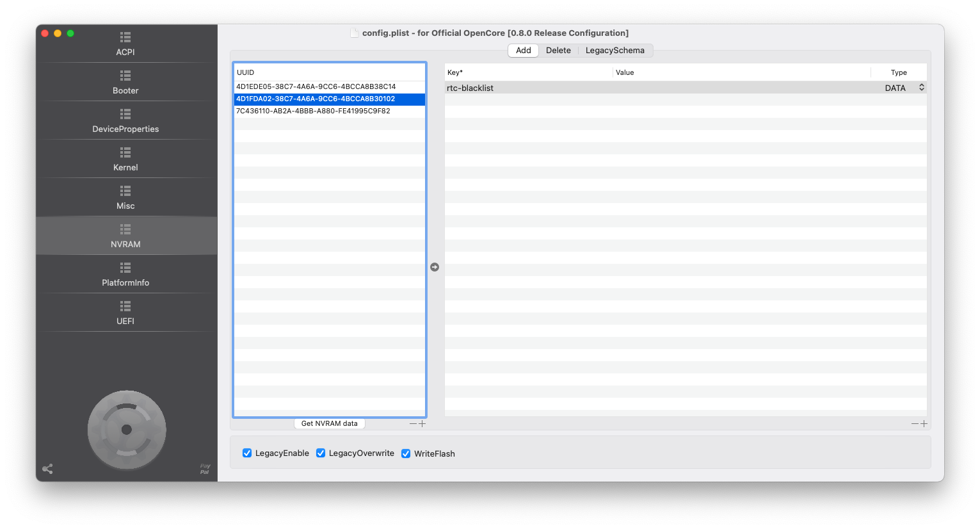Open the DATA type dropdown for rtc-blacklist
This screenshot has height=529, width=980.
(x=922, y=88)
